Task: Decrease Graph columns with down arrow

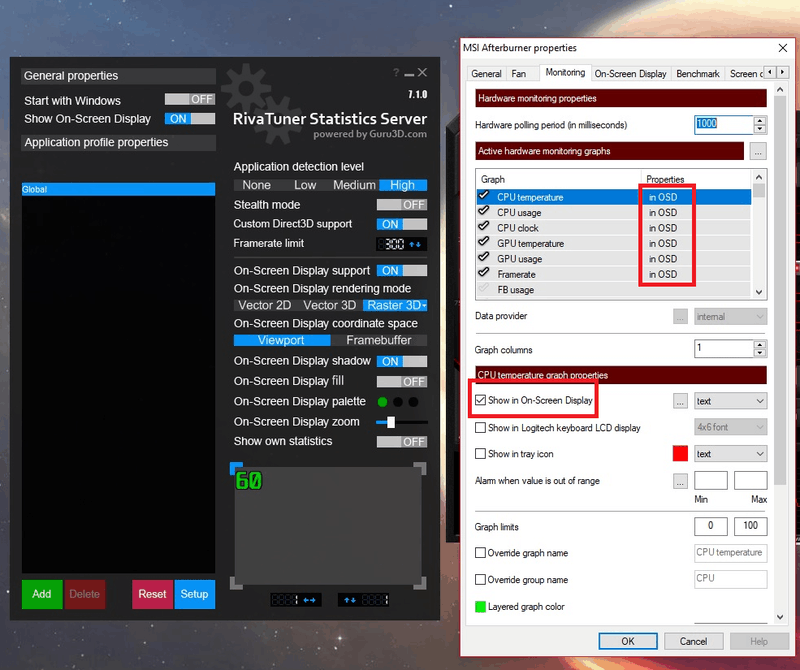Action: point(760,353)
